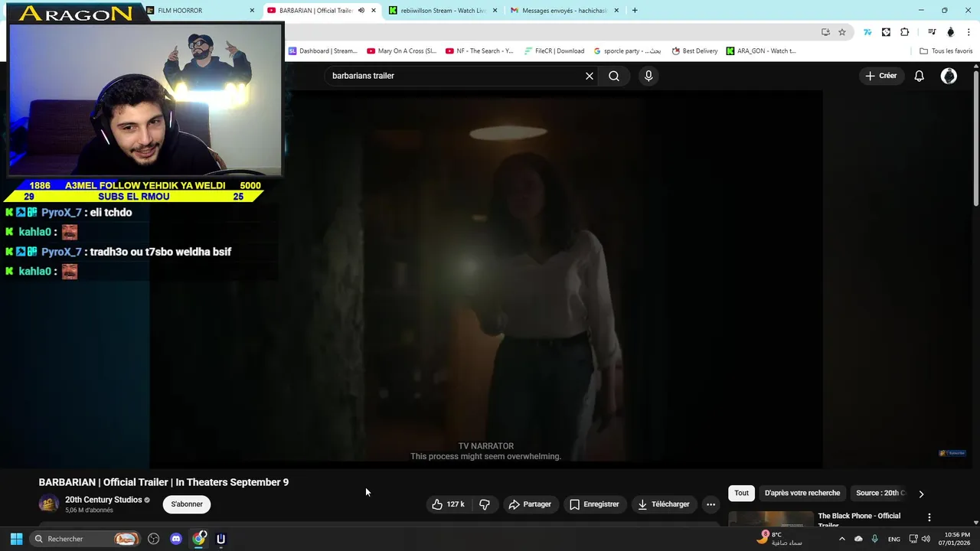Open Dashboard | Stream bookmark
This screenshot has height=551, width=980.
[x=323, y=51]
